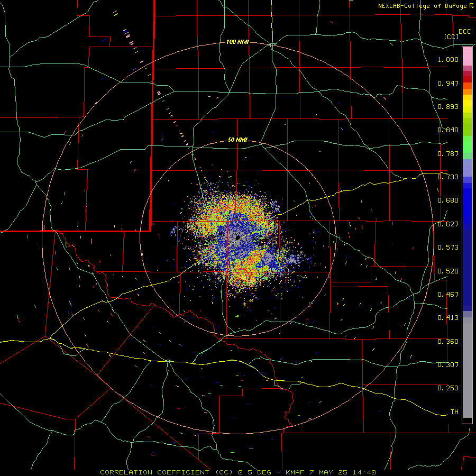
Task: Select the 0.680 scale value
Action: pyautogui.click(x=448, y=200)
